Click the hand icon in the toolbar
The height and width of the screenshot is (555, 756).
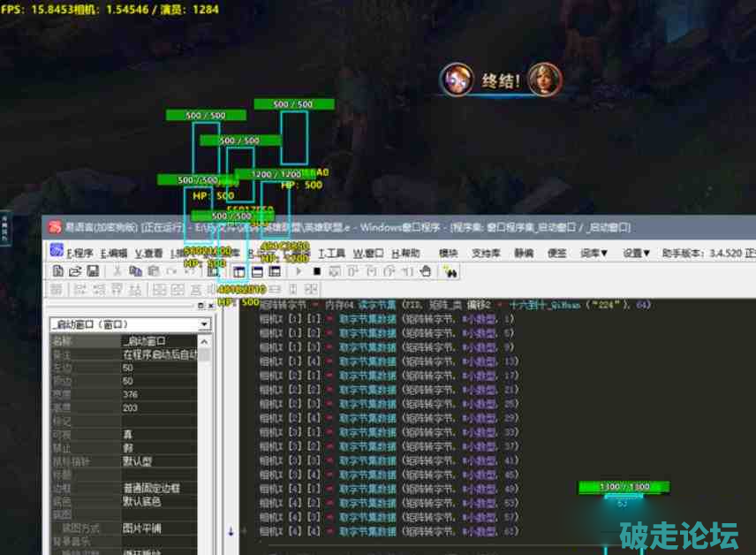pyautogui.click(x=424, y=271)
